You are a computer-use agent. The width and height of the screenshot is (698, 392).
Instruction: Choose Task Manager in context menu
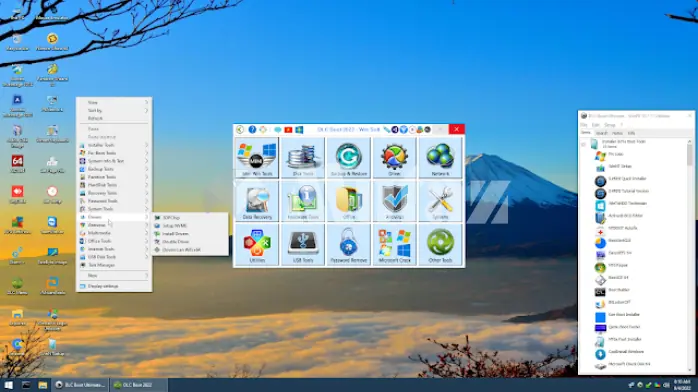pyautogui.click(x=114, y=265)
